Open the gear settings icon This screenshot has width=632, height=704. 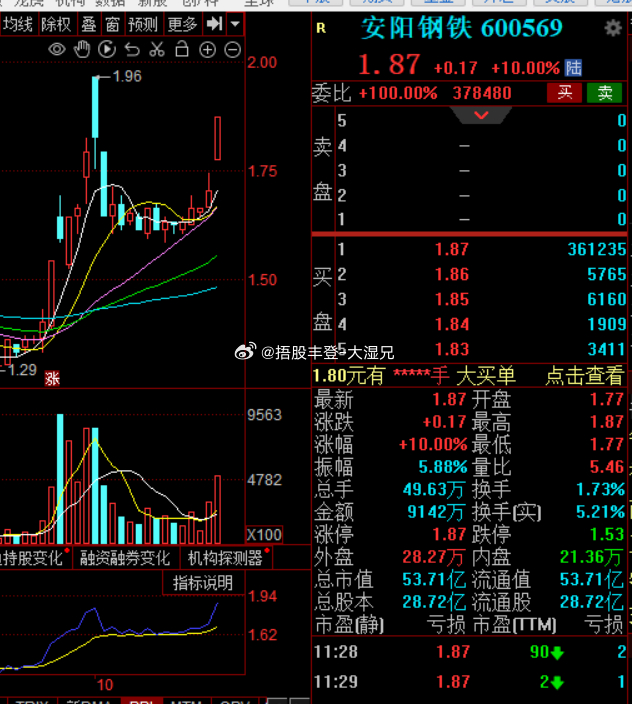click(x=613, y=28)
